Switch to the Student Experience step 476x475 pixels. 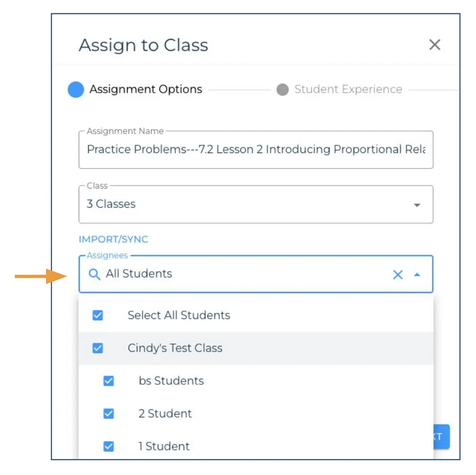pos(348,89)
